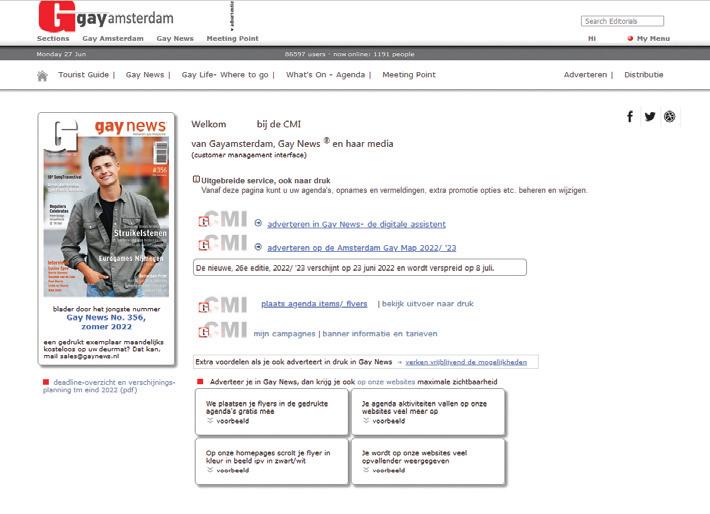Screen dimensions: 710x514
Task: Open Adverteren navigation item
Action: pos(585,75)
